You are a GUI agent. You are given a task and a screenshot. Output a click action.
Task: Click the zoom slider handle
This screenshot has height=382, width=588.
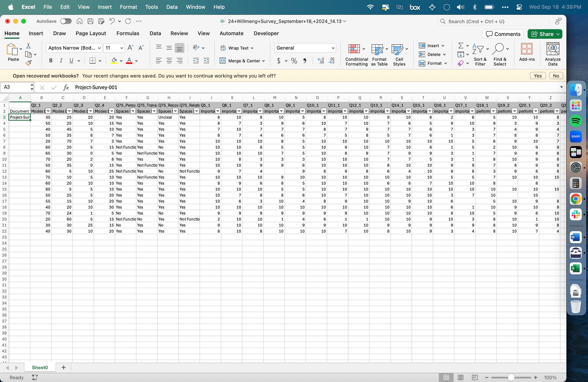tap(511, 377)
